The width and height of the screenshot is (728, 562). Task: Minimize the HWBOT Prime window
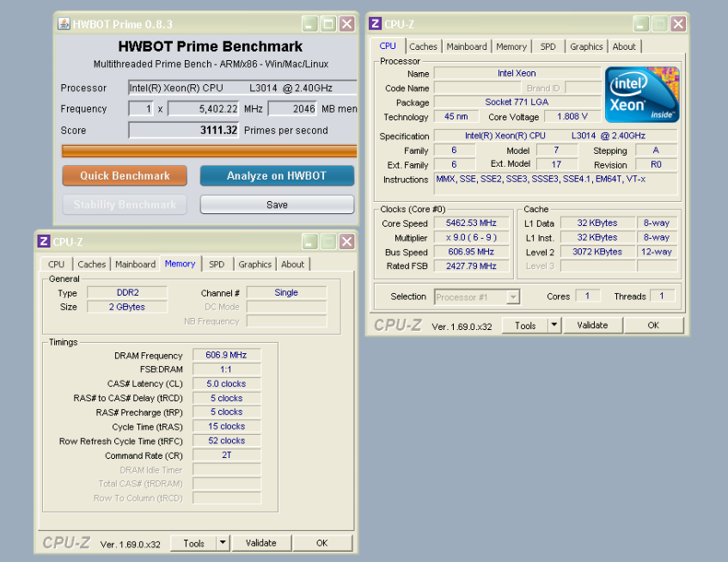[x=309, y=24]
